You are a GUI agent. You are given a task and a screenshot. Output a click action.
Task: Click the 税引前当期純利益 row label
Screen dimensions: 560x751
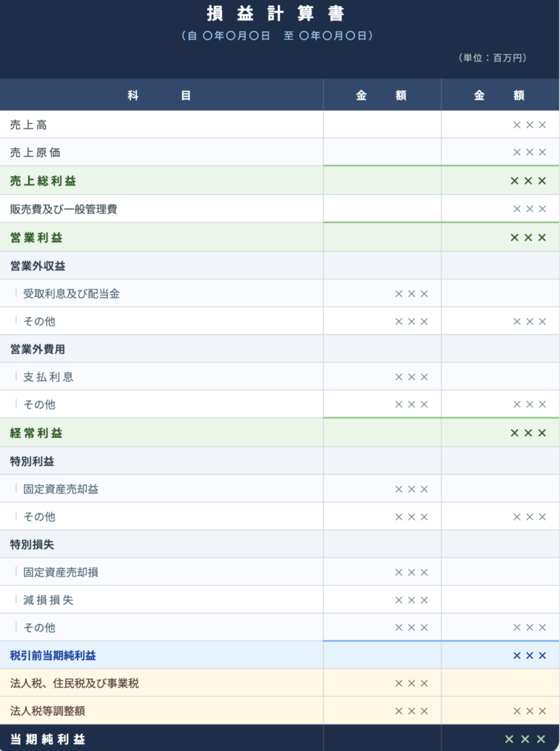coord(53,655)
